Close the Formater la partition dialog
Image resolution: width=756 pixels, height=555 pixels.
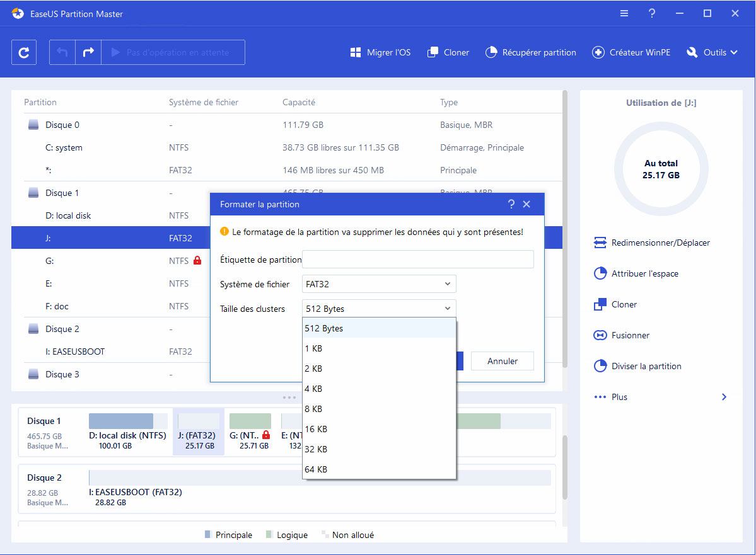pyautogui.click(x=526, y=204)
